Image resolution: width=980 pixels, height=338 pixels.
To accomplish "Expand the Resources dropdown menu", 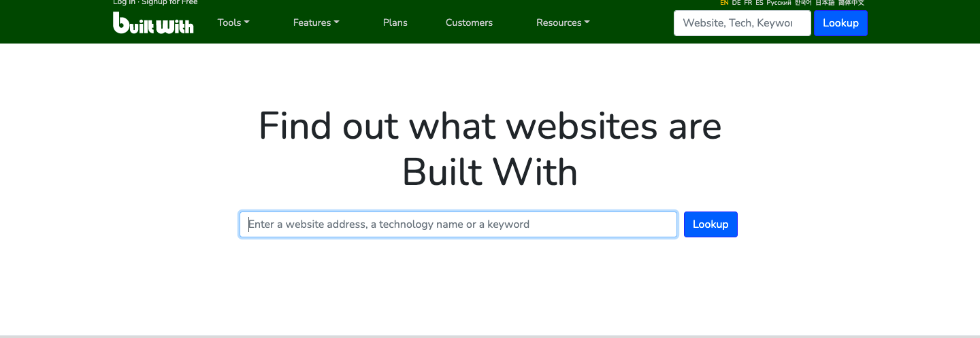I will click(x=563, y=22).
